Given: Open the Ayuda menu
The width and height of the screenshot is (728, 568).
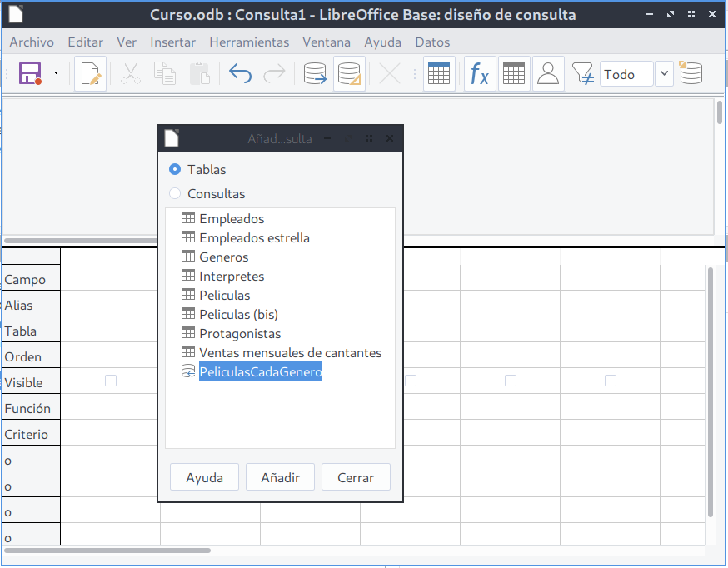Looking at the screenshot, I should 382,42.
